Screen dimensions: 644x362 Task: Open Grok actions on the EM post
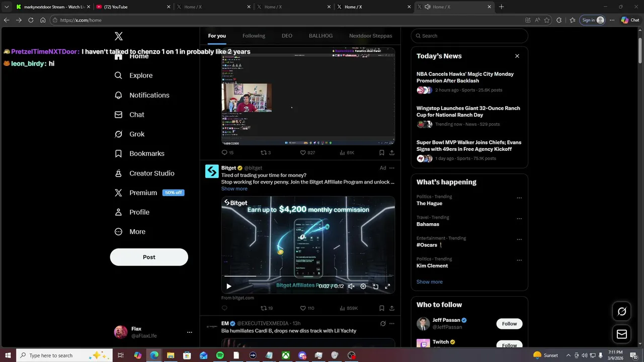pos(382,323)
